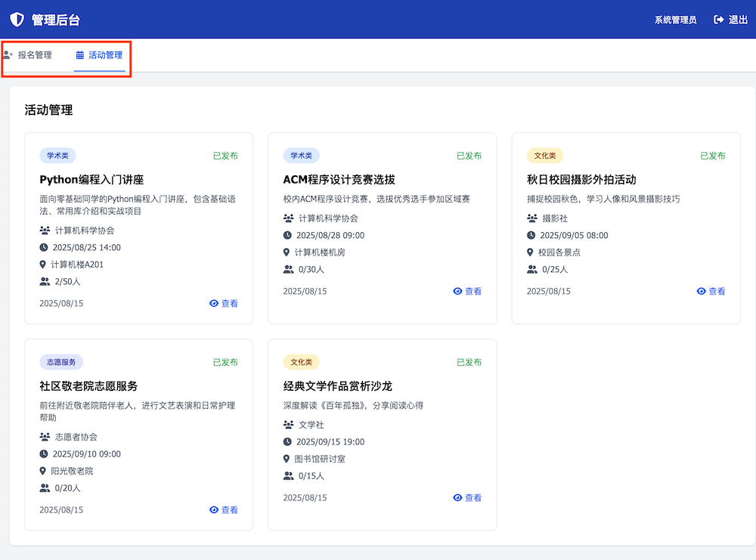Click 查看 on the Python编程入门讲座 card

225,303
